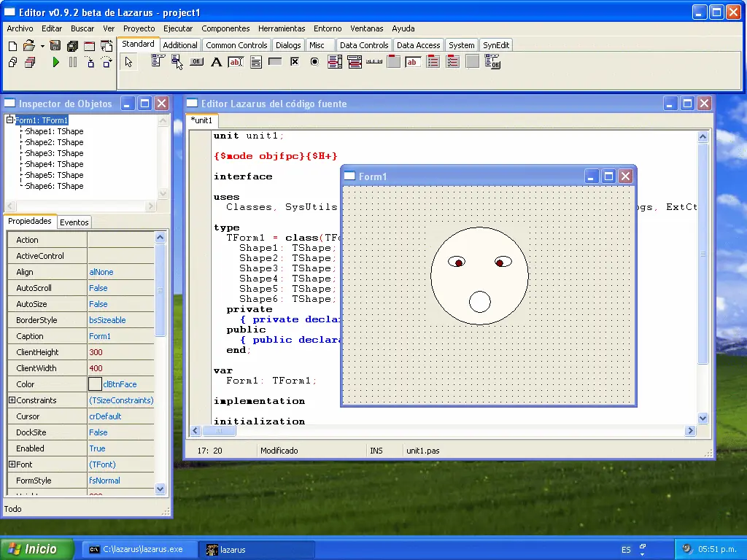The width and height of the screenshot is (747, 560).
Task: Select the TCheckBox component in palette
Action: 295,62
